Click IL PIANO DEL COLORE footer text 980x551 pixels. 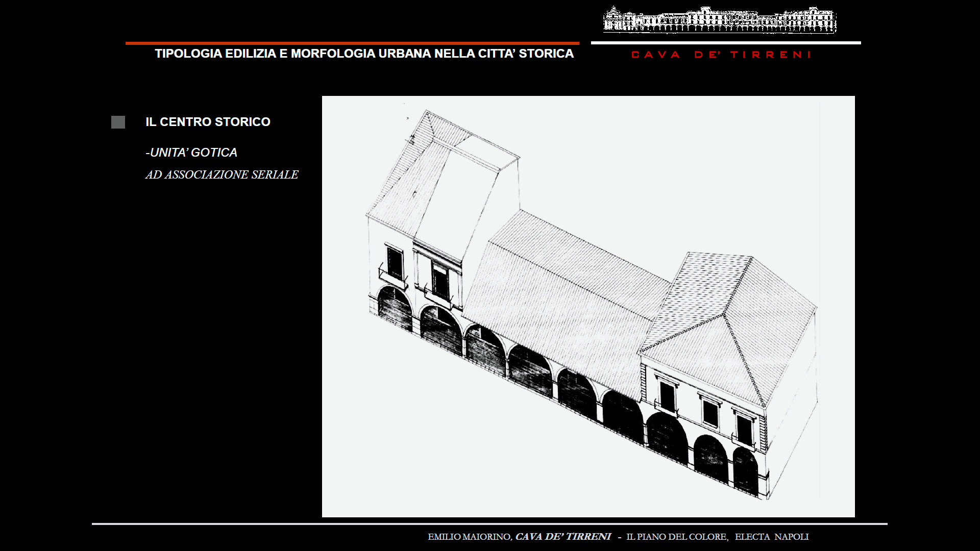pos(676,537)
